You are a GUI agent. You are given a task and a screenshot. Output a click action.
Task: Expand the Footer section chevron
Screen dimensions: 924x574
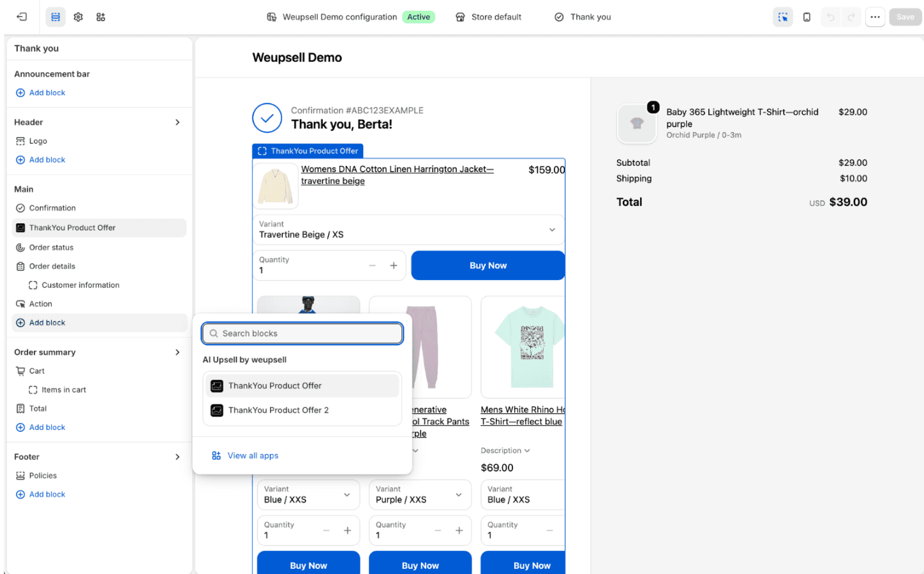(177, 457)
